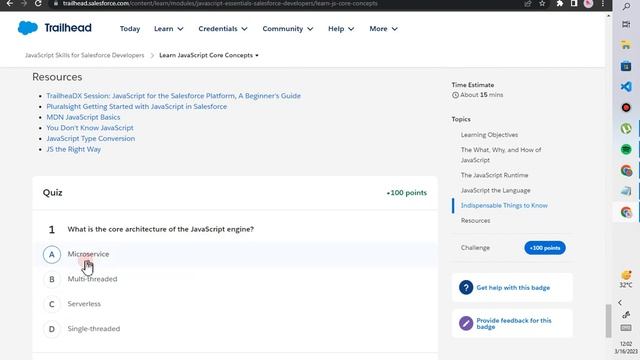Jump to Learning Objectives topic
The image size is (640, 360).
pos(489,135)
